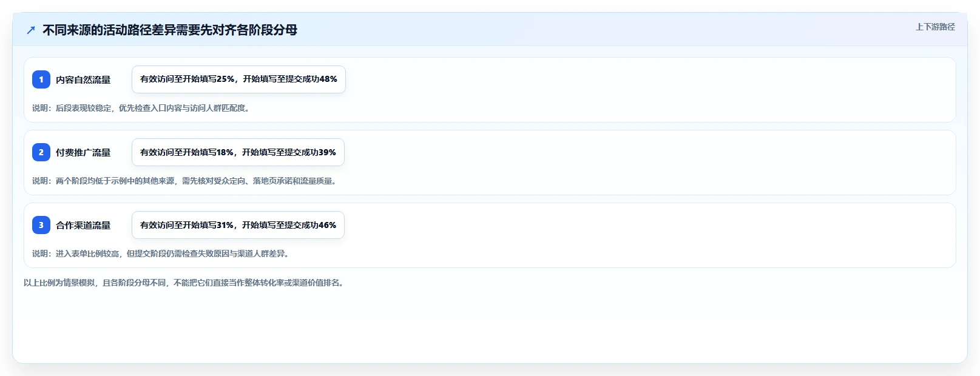Select the 内容自然流量 title
Screen dimensions: 980x376
(x=83, y=79)
